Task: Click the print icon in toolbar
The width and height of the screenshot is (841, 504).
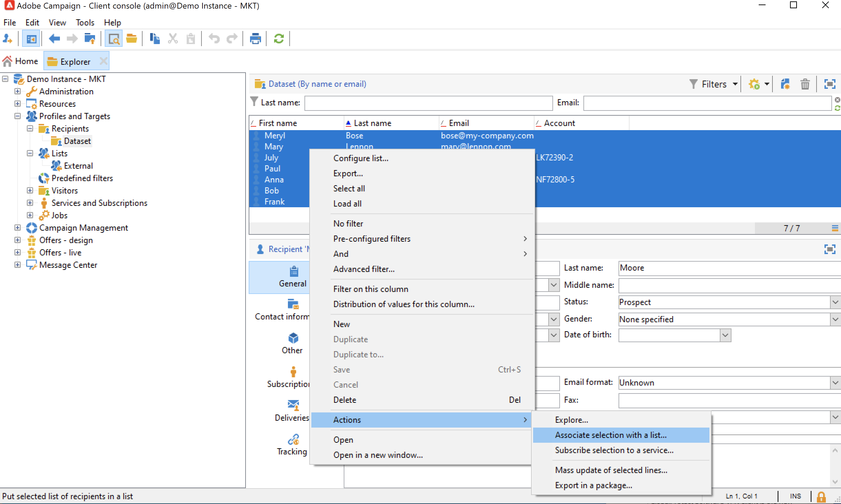Action: tap(255, 39)
